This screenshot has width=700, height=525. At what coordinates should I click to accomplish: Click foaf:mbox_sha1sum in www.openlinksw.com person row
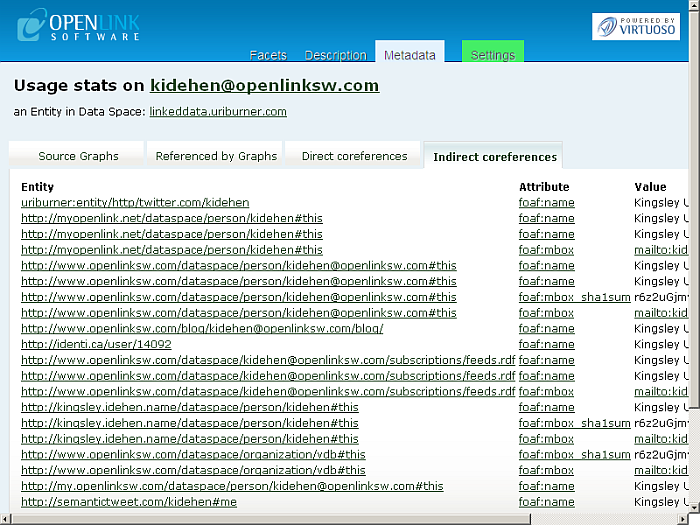[574, 297]
